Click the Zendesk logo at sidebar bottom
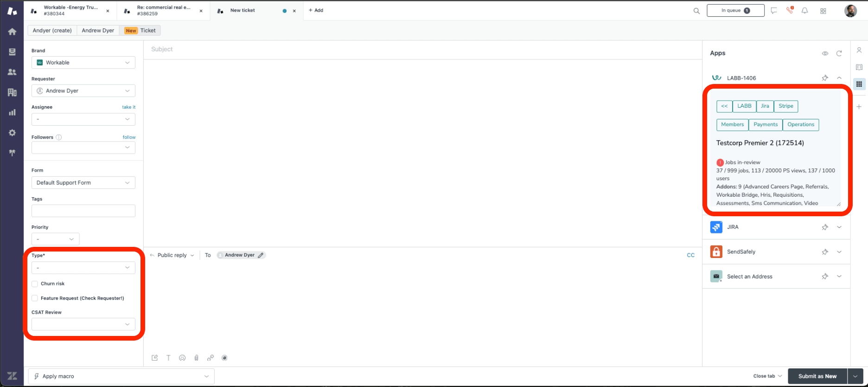The width and height of the screenshot is (868, 387). 12,376
